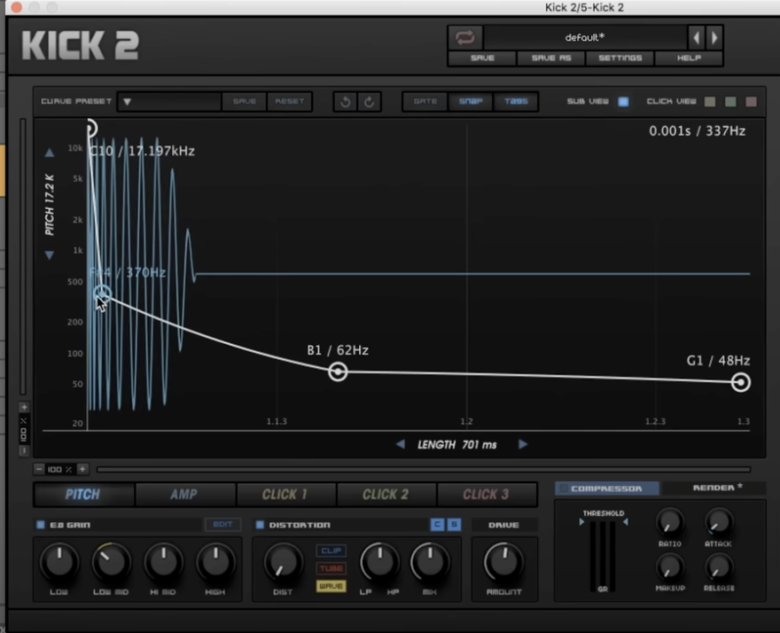The image size is (780, 633).
Task: Click curve preset Save button
Action: [x=244, y=102]
